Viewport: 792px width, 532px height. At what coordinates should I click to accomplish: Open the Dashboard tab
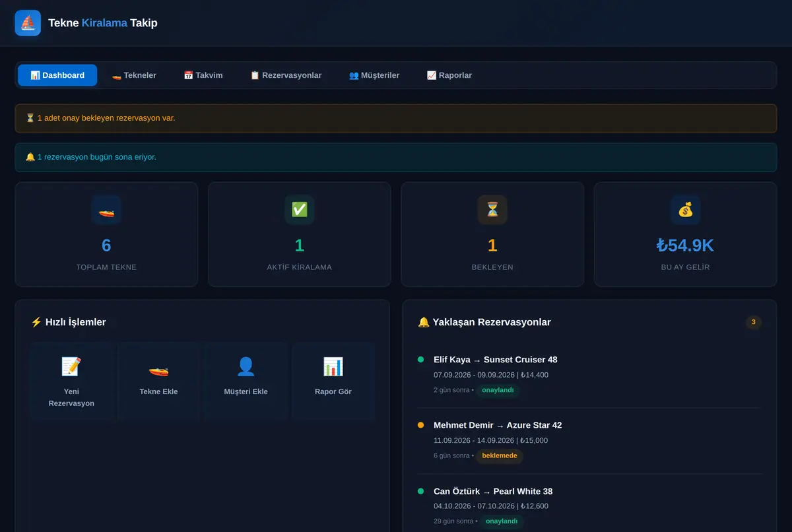57,75
